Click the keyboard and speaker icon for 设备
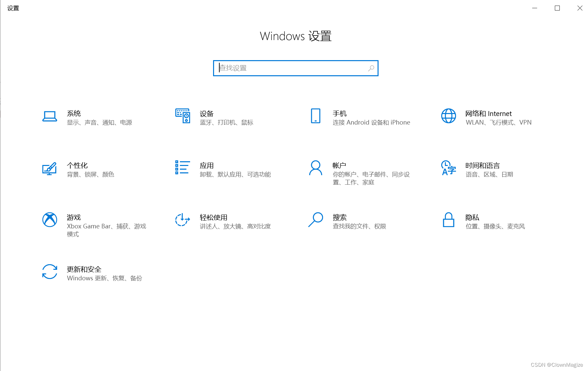The image size is (588, 371). [x=183, y=116]
